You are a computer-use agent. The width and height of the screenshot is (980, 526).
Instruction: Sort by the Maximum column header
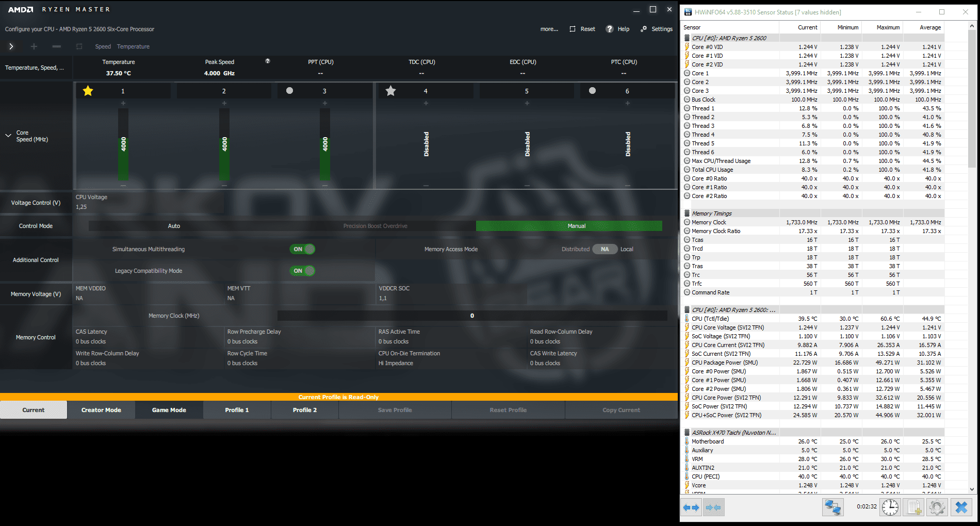click(883, 27)
